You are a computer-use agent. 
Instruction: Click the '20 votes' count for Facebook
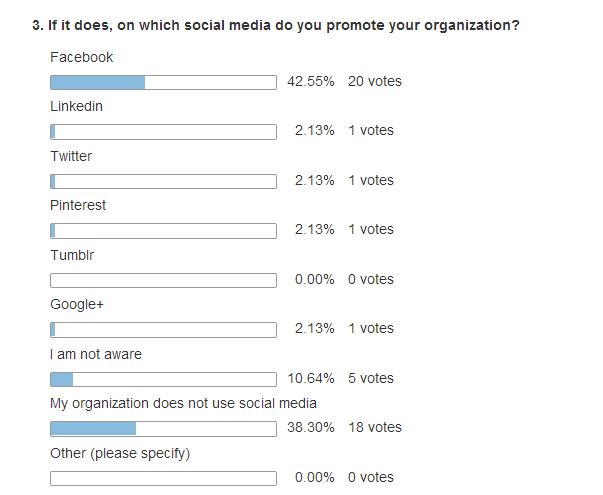[375, 82]
